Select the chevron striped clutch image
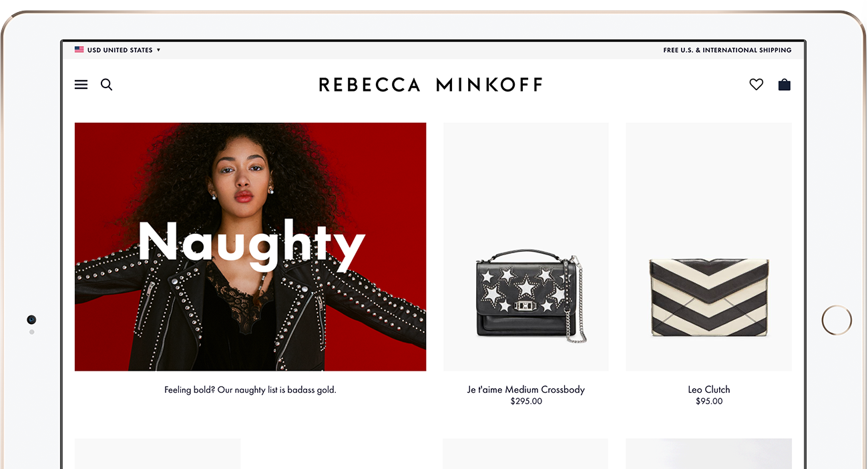Viewport: 868px width, 469px height. click(x=709, y=247)
